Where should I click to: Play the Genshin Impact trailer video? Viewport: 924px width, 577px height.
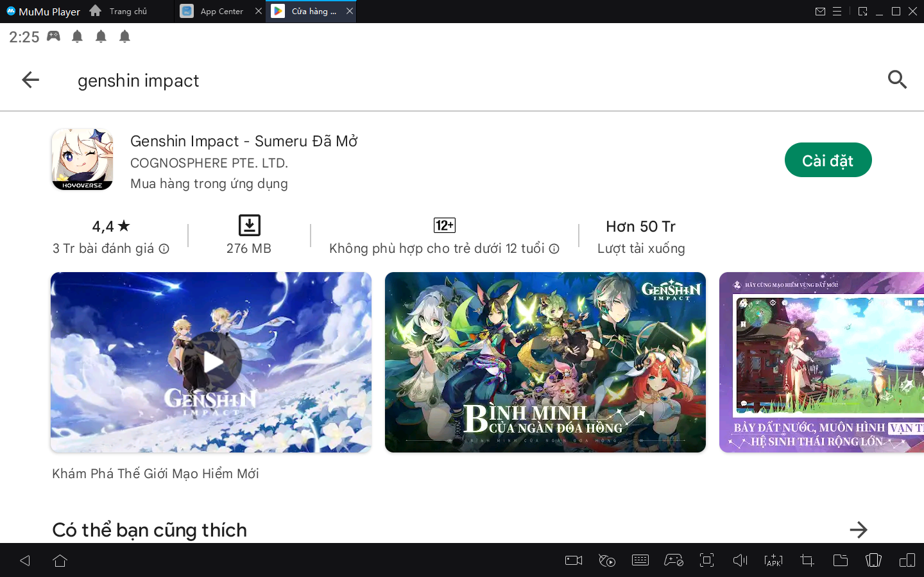[x=212, y=362]
